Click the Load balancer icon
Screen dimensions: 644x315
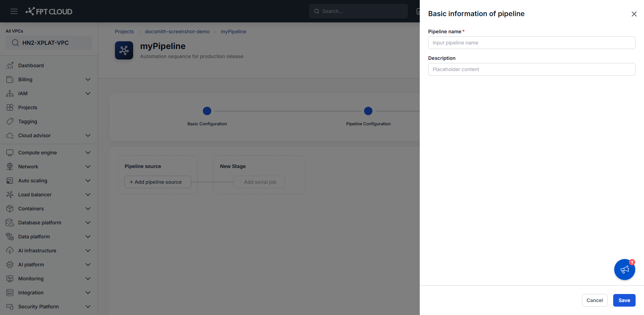tap(10, 195)
